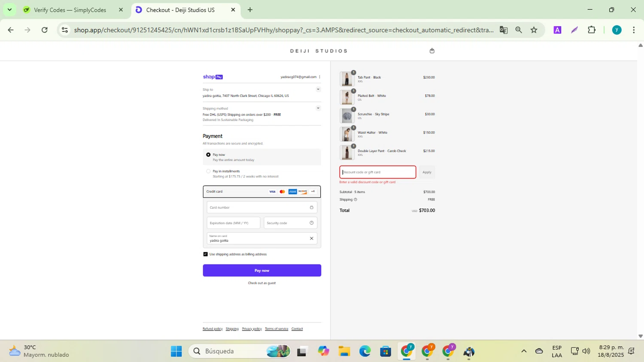
Task: Show the security code help icon
Action: pos(312,223)
